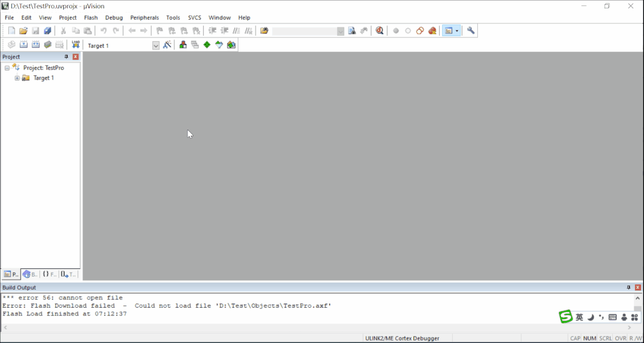This screenshot has height=343, width=644.
Task: Toggle the Project window view button
Action: pyautogui.click(x=449, y=31)
